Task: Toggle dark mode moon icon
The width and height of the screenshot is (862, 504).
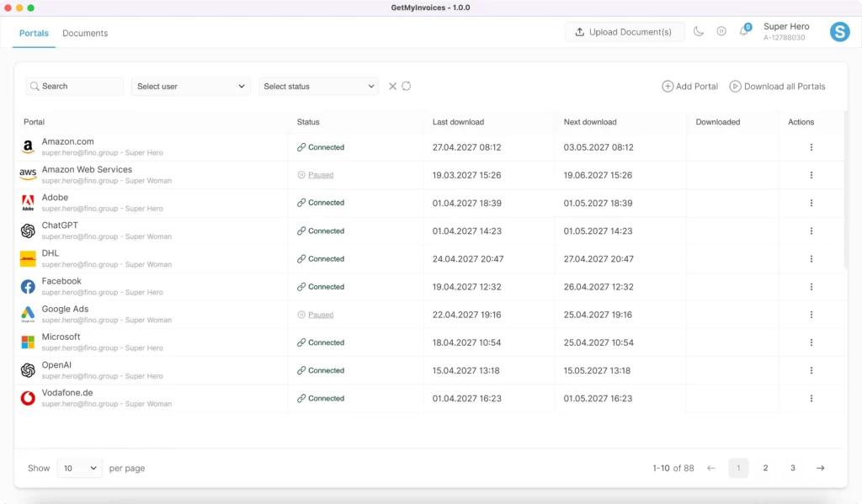Action: tap(698, 31)
